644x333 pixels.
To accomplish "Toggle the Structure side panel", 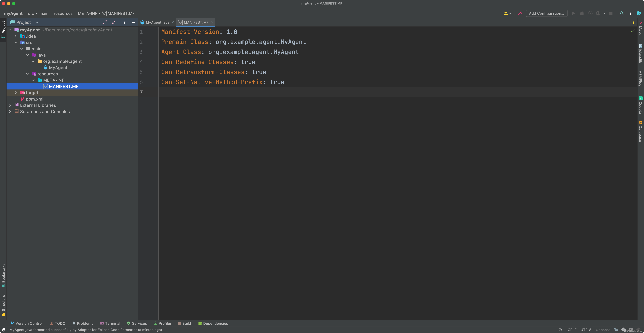I will point(3,305).
